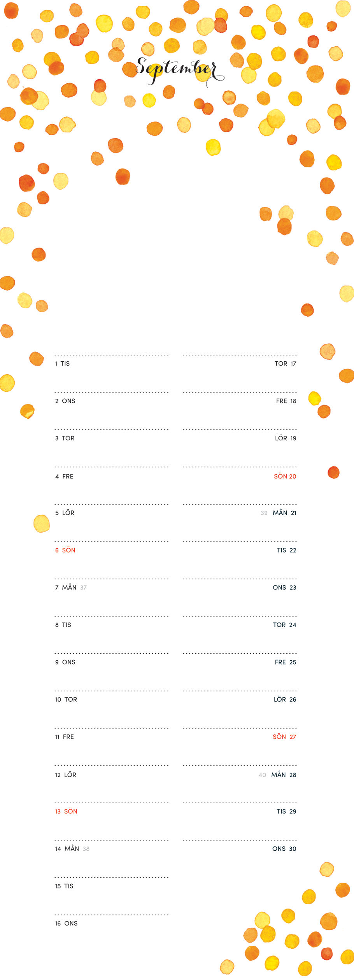Select the 16 ONS date entry

click(x=66, y=924)
